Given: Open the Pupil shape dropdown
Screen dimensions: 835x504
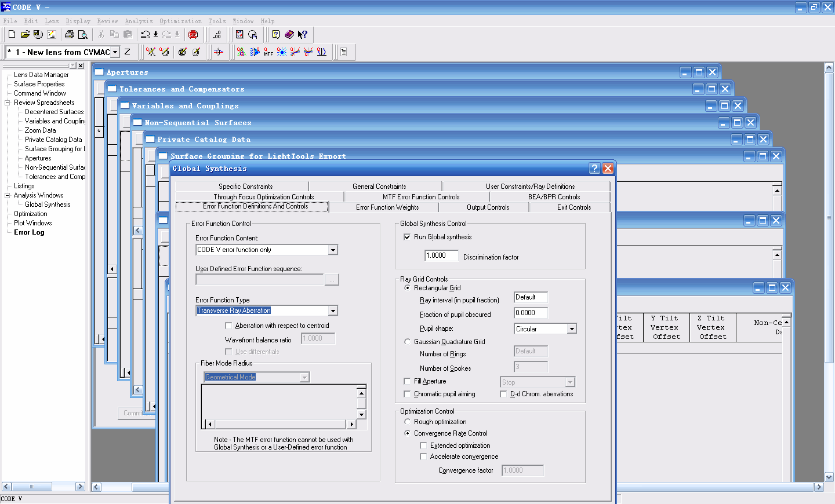Looking at the screenshot, I should [572, 328].
